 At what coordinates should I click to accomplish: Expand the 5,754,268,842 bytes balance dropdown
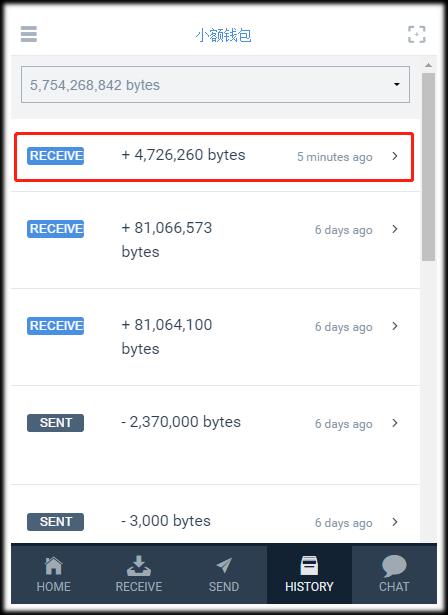(215, 85)
